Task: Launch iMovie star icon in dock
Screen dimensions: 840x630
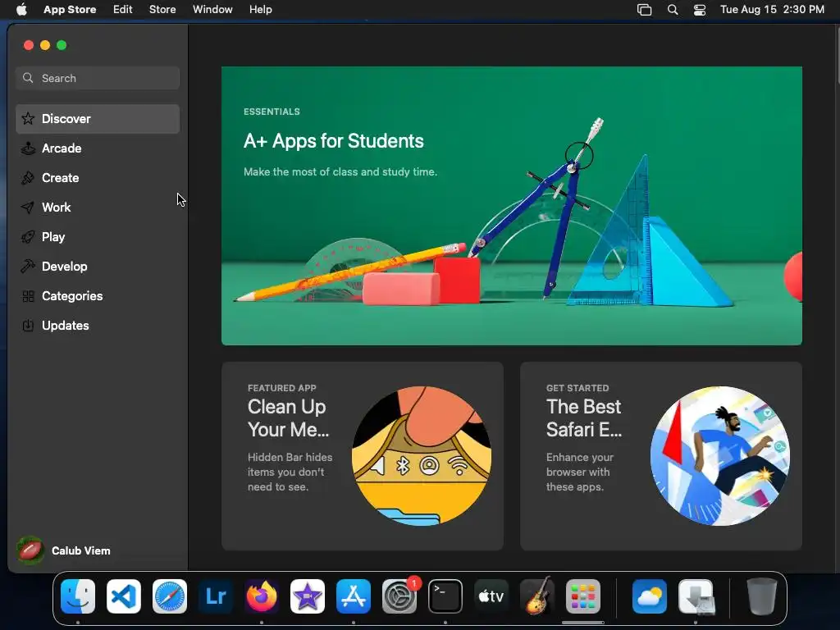Action: pyautogui.click(x=308, y=596)
